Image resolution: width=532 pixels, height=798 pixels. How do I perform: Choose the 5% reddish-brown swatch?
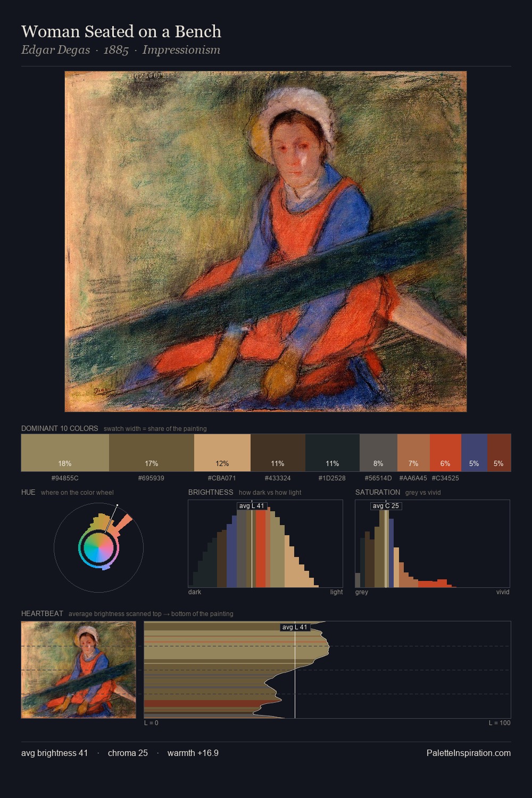[499, 453]
